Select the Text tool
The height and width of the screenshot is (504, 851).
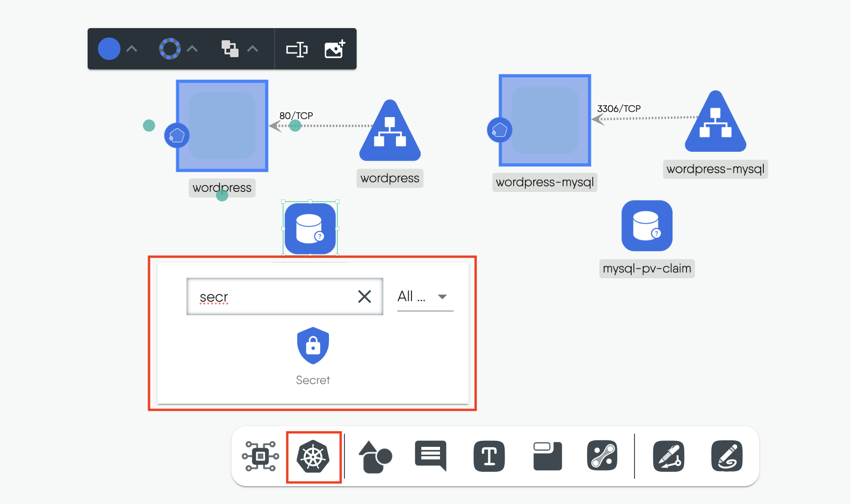(x=489, y=456)
